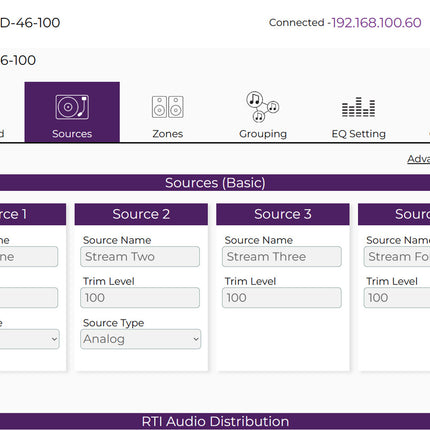The image size is (430, 430).
Task: Click Source 1 Trim Level field
Action: (29, 298)
